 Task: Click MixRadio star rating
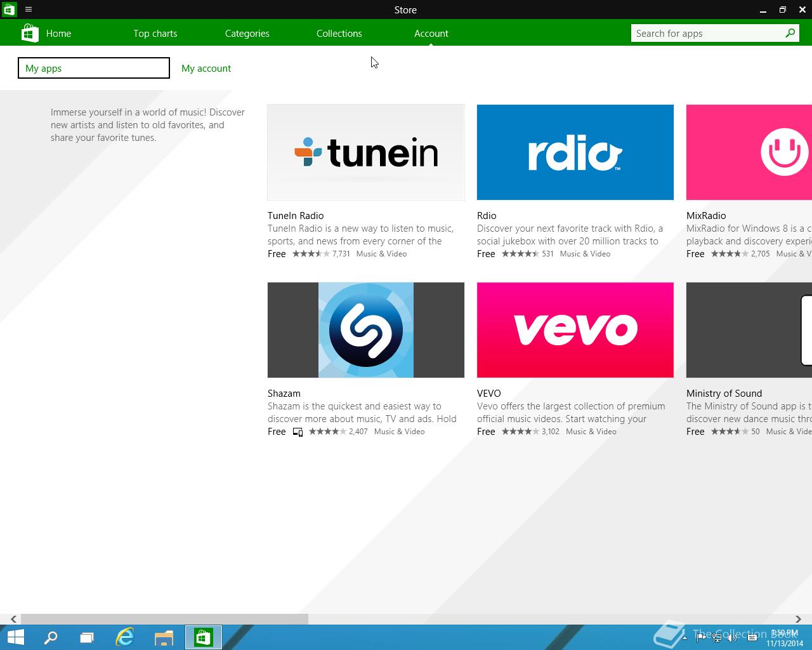[730, 254]
